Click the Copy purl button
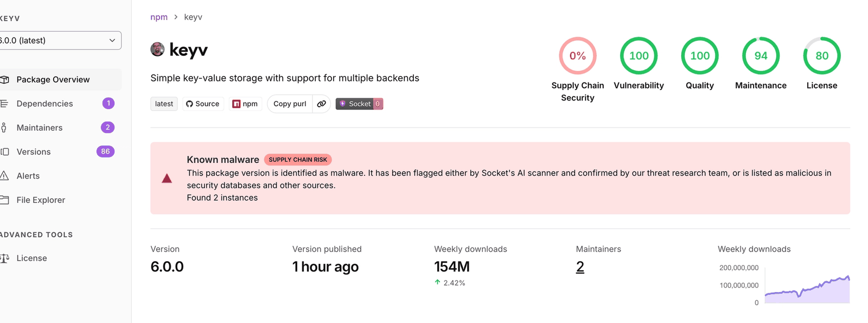 click(290, 104)
